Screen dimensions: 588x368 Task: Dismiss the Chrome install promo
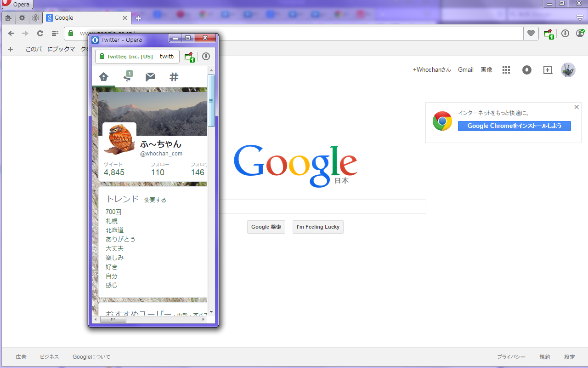pos(577,107)
